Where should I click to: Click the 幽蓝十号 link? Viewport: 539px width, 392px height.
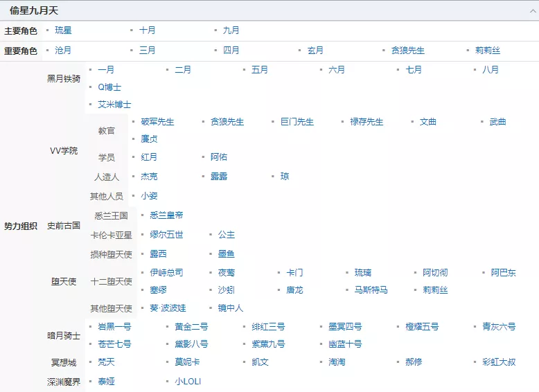(345, 344)
